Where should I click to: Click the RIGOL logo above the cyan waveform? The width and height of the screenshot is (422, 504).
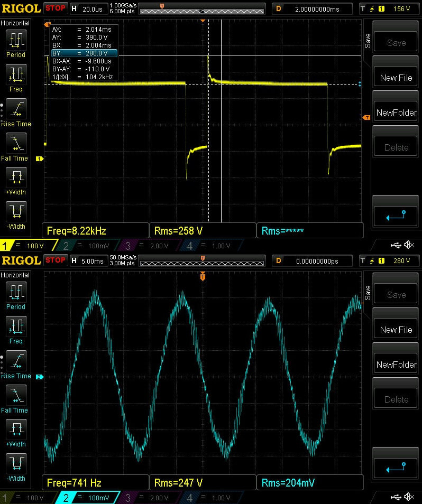(21, 260)
